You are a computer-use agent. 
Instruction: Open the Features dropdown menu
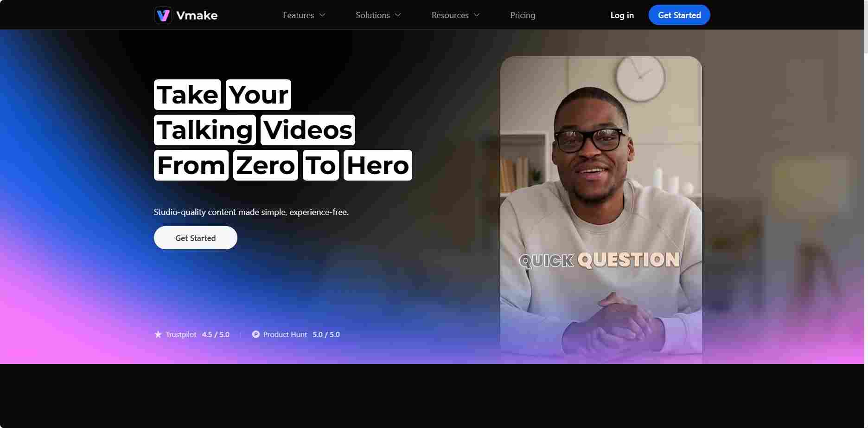304,15
